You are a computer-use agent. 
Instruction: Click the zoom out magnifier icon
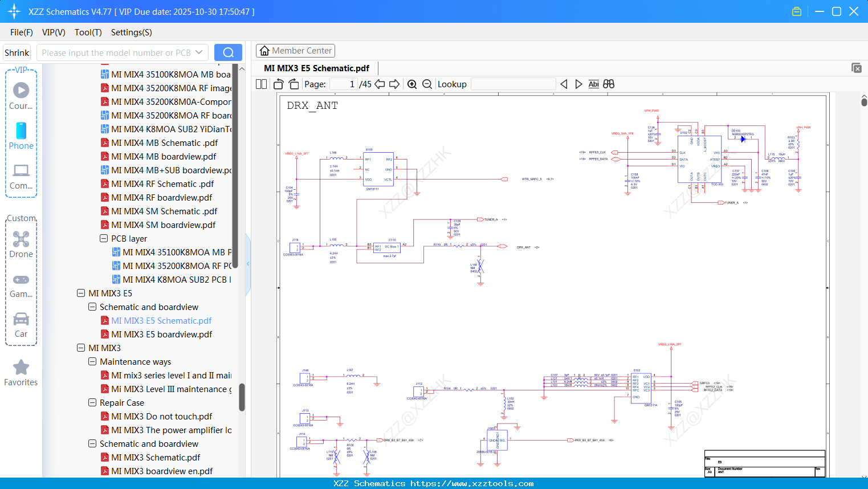click(427, 84)
